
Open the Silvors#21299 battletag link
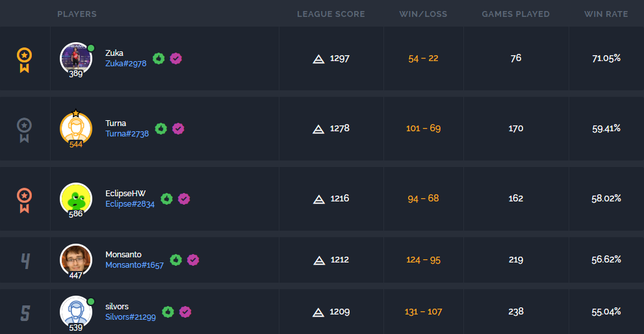(x=130, y=316)
